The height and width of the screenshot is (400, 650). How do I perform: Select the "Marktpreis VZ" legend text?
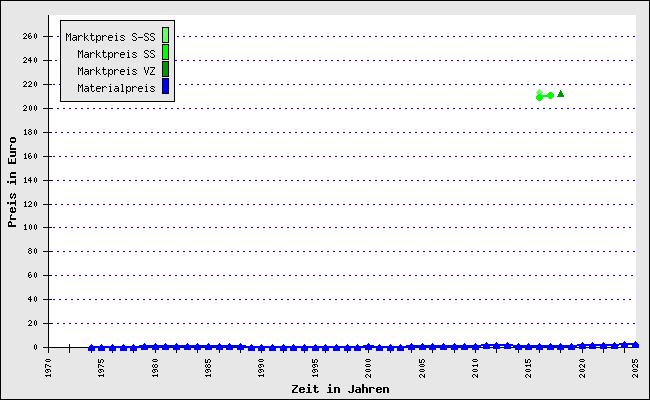tap(116, 71)
